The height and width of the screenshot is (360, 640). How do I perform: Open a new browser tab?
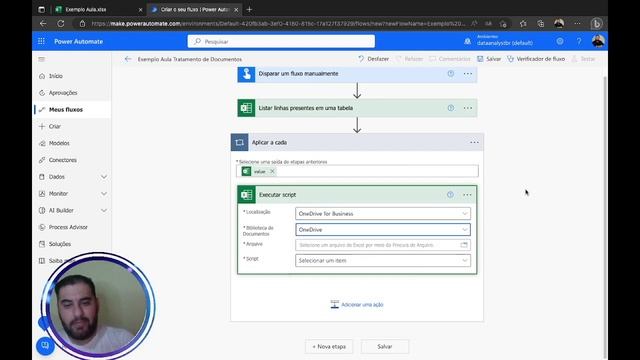[x=249, y=9]
